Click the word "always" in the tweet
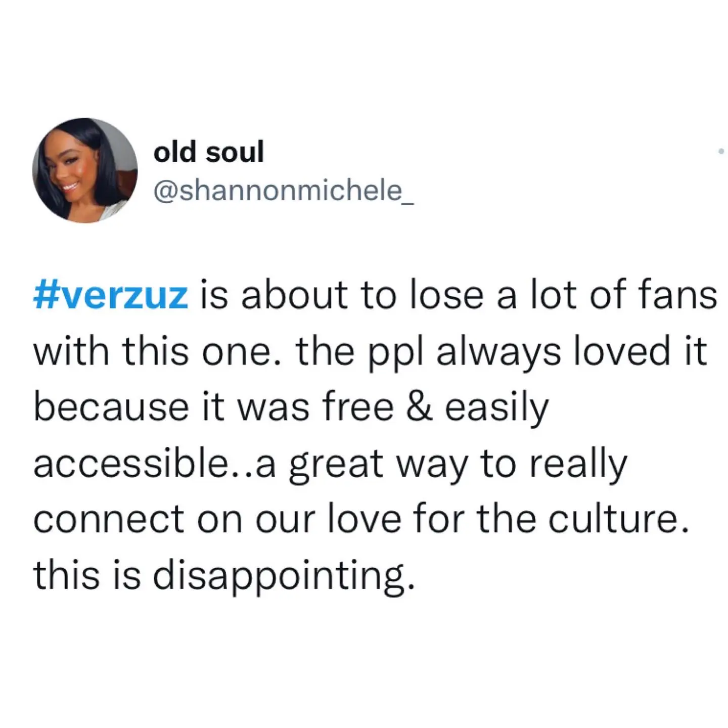 click(498, 352)
